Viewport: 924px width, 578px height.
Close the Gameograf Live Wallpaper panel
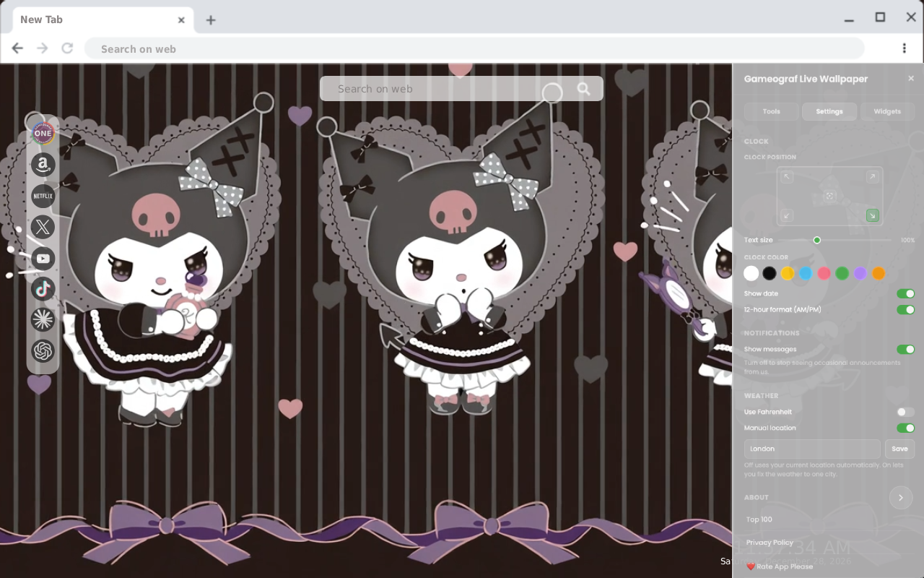(x=911, y=79)
